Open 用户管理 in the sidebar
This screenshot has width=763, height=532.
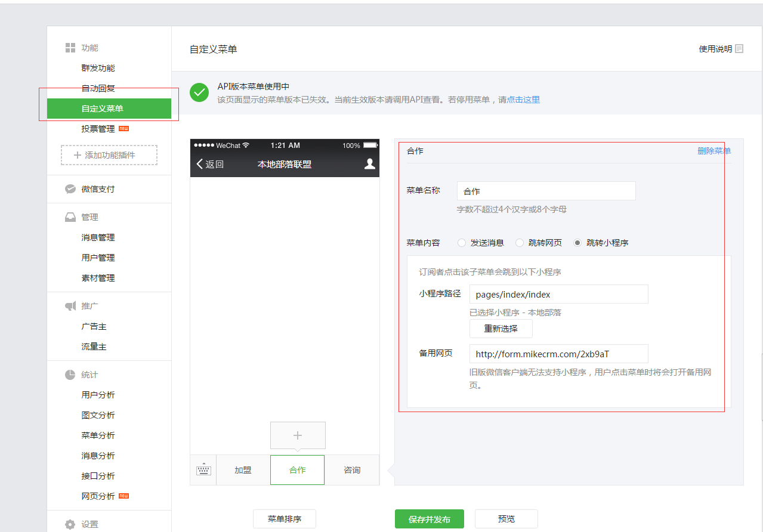(x=98, y=258)
